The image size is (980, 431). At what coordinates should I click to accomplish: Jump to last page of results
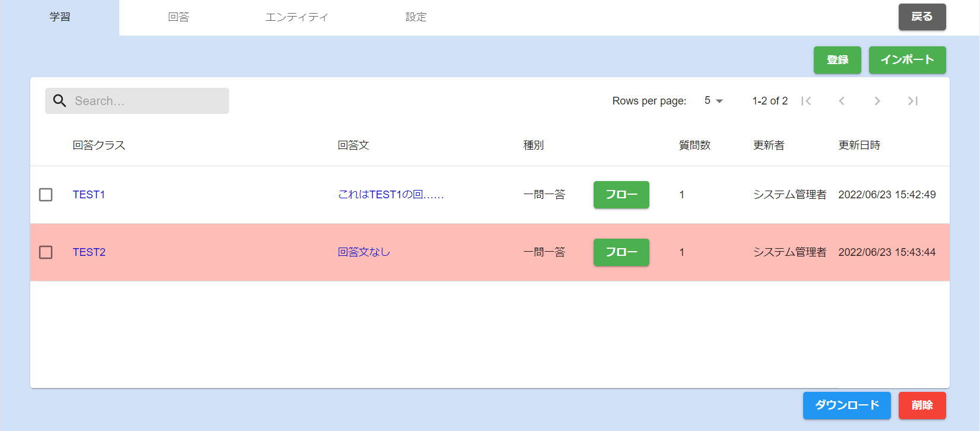pos(912,101)
